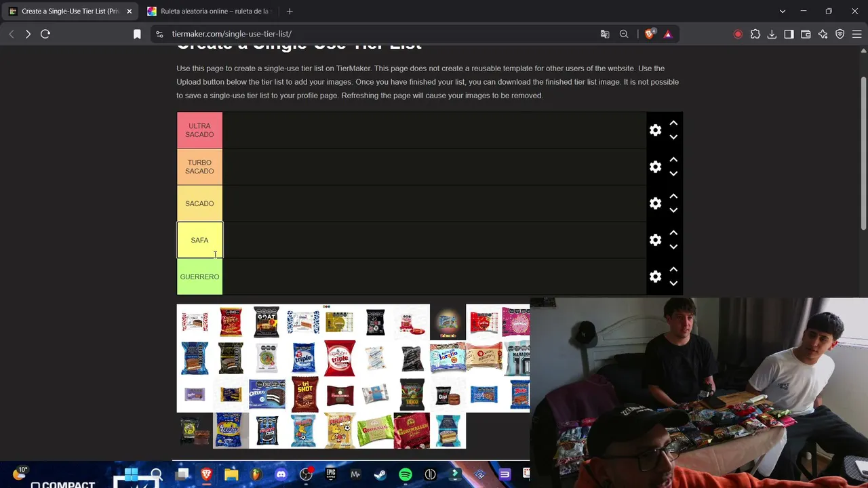Close the Create a Single-Use Tier List tab
This screenshot has width=868, height=488.
pyautogui.click(x=129, y=12)
